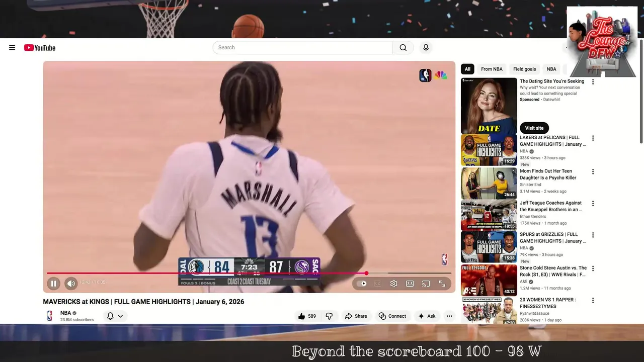Toggle the autoplay switch in player
The image size is (644, 362).
coord(362,284)
